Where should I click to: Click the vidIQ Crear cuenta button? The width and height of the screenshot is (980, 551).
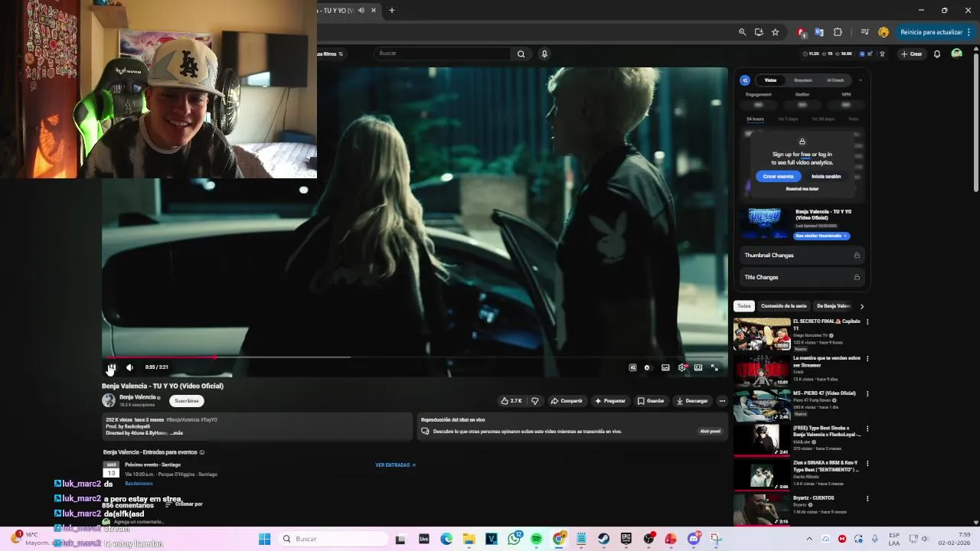[x=778, y=176]
